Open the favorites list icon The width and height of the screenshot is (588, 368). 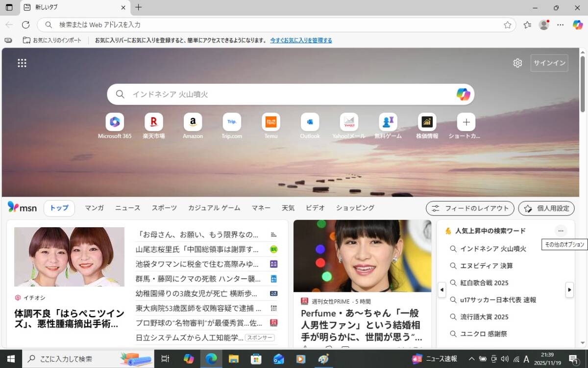[527, 25]
